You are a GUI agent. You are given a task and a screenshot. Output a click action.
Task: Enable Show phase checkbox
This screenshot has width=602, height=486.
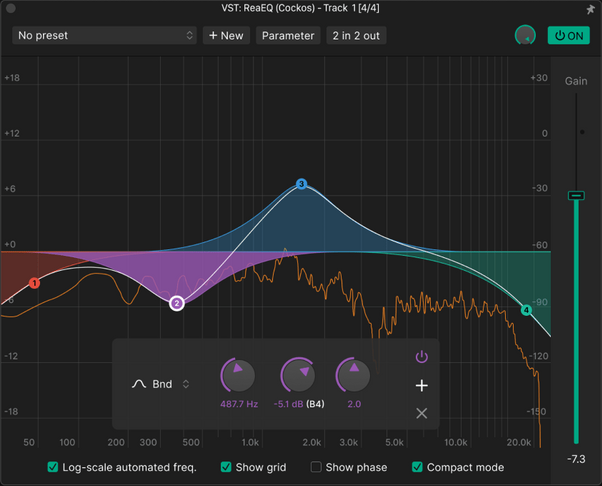click(316, 467)
